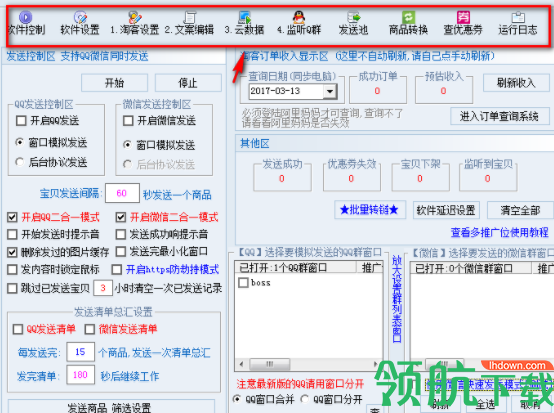Screen dimensions: 554x413
Task: Click 已打开:1个QQ群窗口 column header
Action: coord(295,268)
